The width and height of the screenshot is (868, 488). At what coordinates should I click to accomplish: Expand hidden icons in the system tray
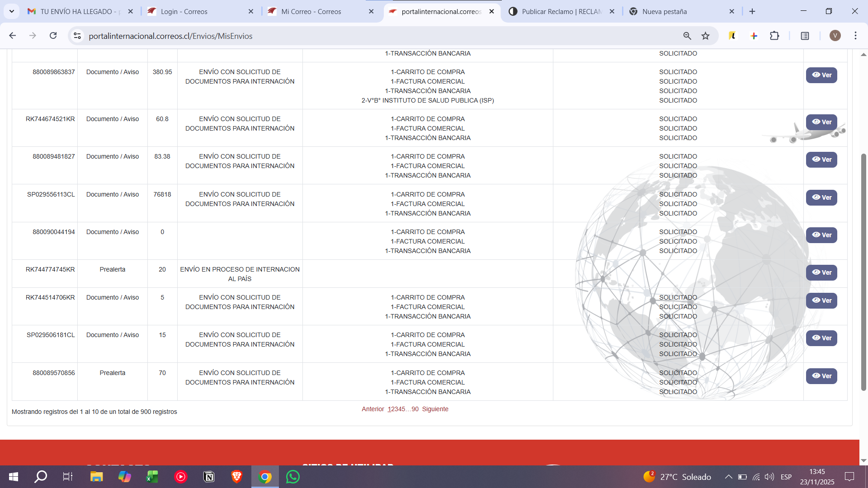[x=728, y=477]
